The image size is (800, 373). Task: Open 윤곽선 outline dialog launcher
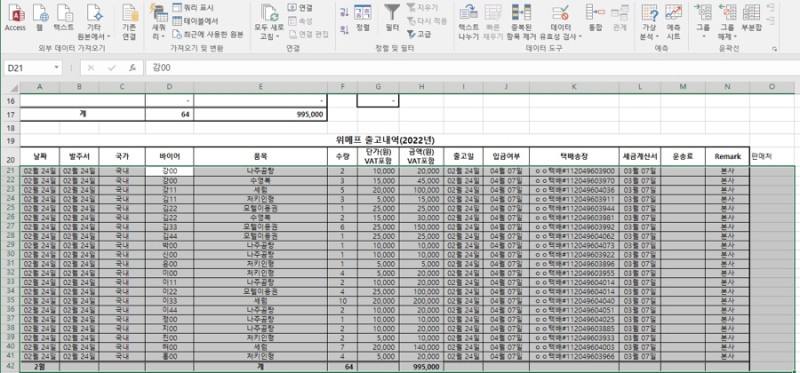tap(774, 49)
